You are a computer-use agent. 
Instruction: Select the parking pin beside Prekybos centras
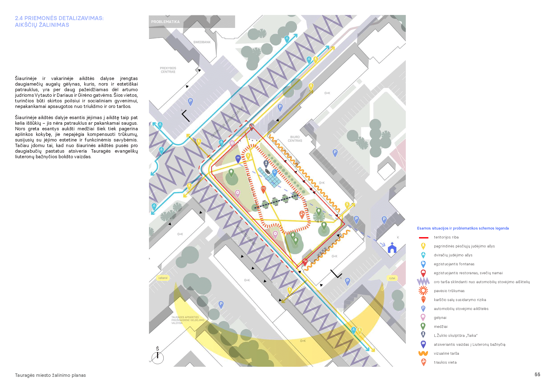click(190, 102)
